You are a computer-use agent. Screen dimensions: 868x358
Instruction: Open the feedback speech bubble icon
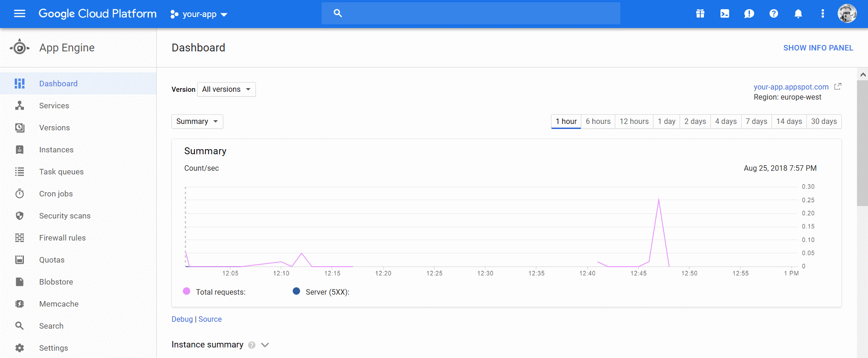click(x=749, y=14)
